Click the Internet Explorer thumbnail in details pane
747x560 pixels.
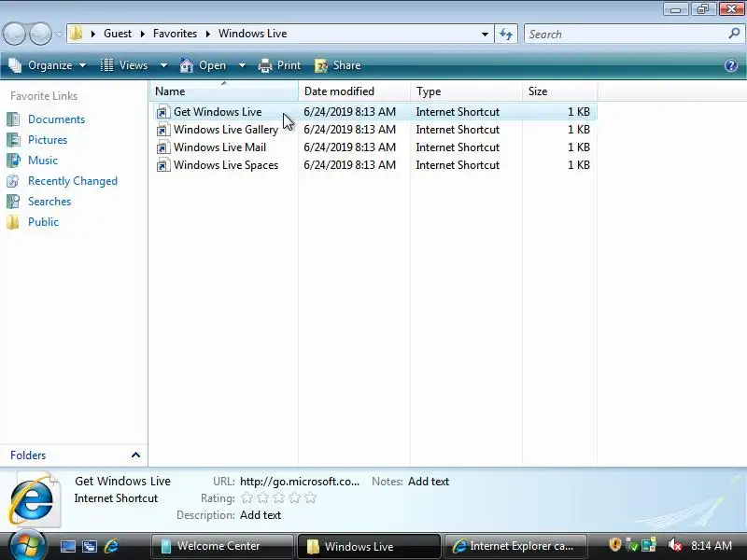click(34, 498)
